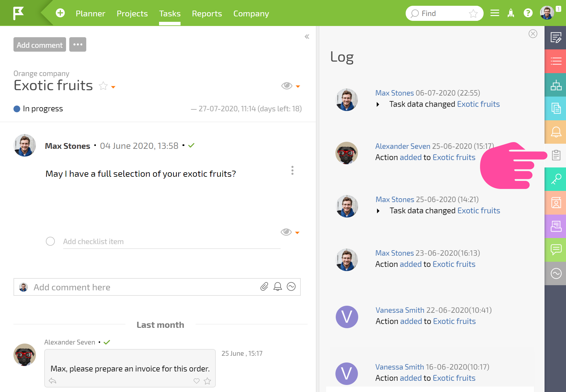Open orange dropdown arrow beside title star
Viewport: 566px width, 392px height.
(113, 87)
